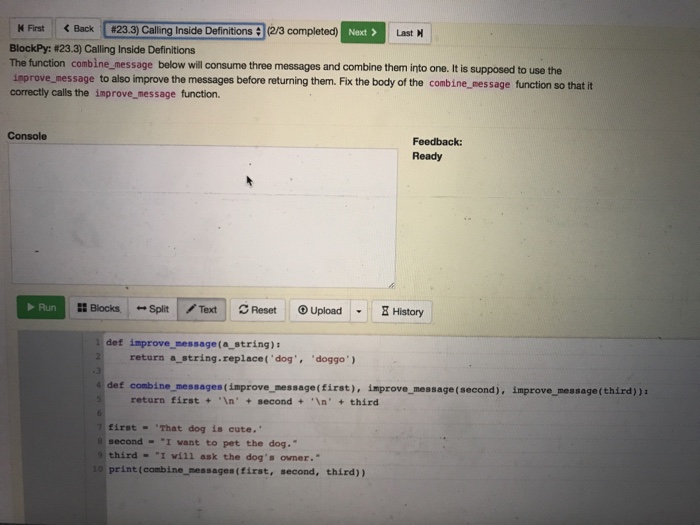Click the pencil icon on Text button
700x525 pixels.
[191, 308]
